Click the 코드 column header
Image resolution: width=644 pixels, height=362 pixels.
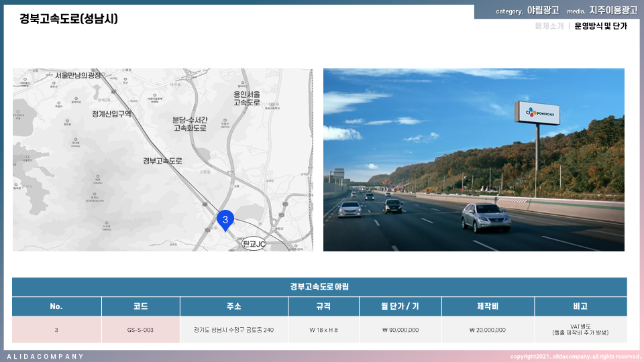(x=141, y=306)
